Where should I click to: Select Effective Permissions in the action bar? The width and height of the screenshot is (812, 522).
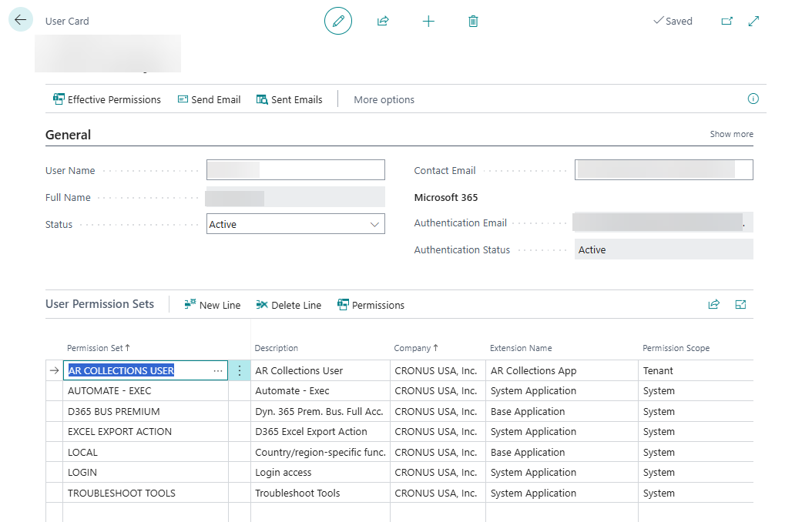tap(107, 99)
